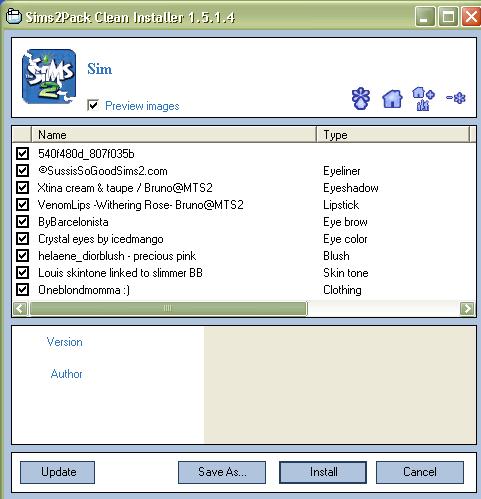Click the blue house icon
The height and width of the screenshot is (499, 481).
(x=392, y=99)
